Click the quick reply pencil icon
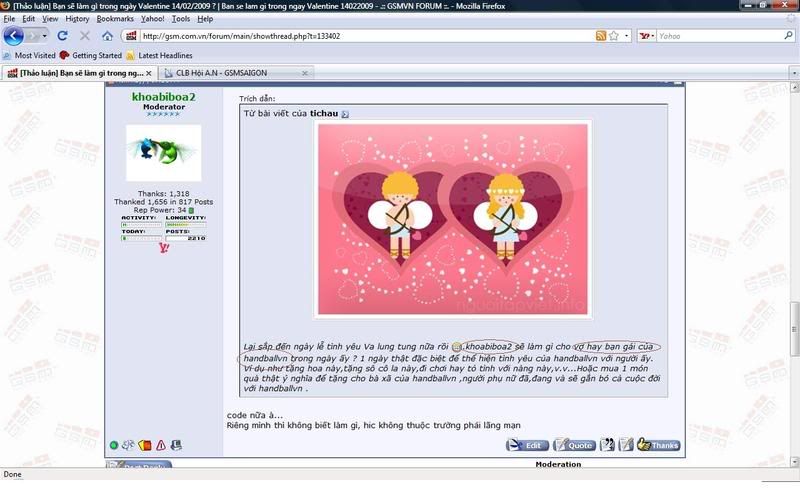Viewport: 800px width, 500px height. 626,445
